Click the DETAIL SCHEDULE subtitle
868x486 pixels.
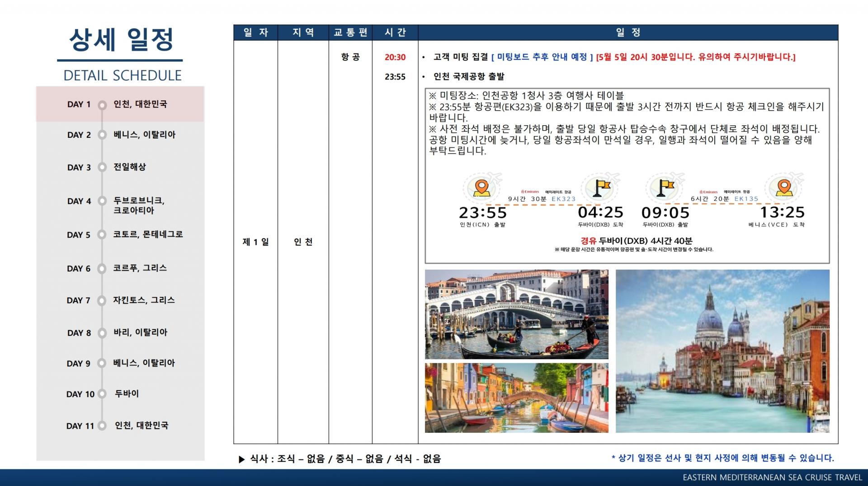pyautogui.click(x=123, y=75)
